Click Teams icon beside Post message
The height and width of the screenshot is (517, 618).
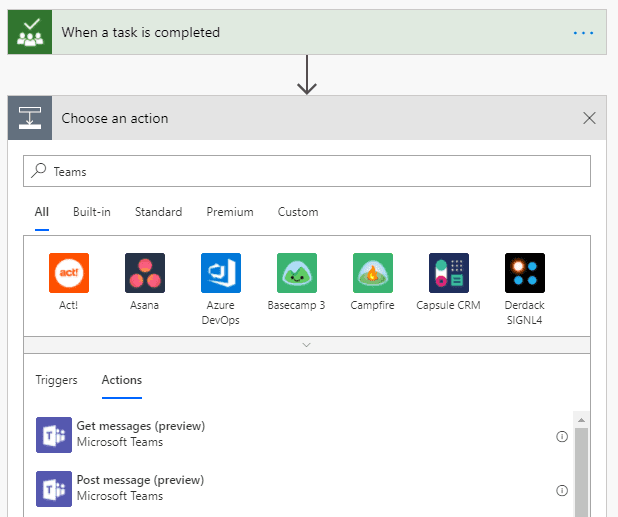click(54, 489)
